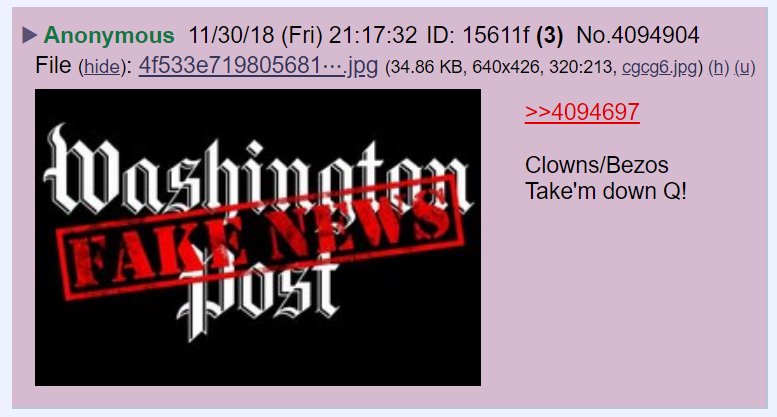
Task: Click the Anonymous poster name
Action: point(109,35)
